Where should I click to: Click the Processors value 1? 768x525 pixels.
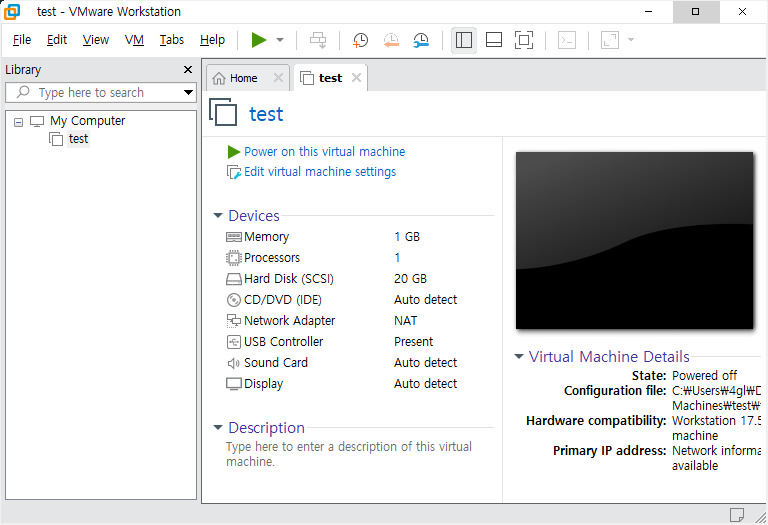pos(397,258)
